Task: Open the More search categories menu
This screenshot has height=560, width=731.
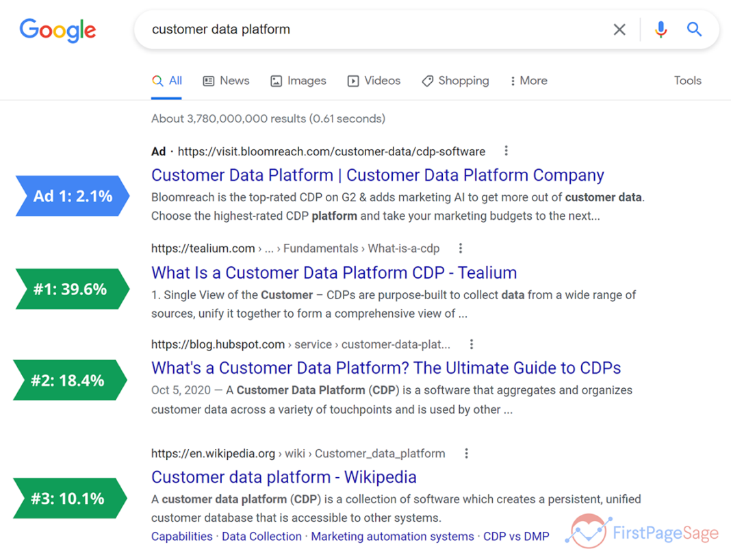Action: [528, 81]
